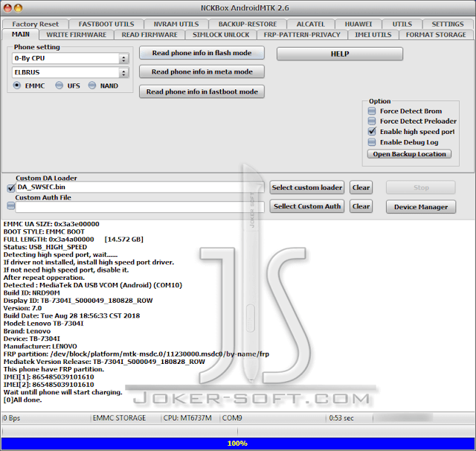
Task: Open the FASTBOOT UTILS tab
Action: click(x=106, y=24)
